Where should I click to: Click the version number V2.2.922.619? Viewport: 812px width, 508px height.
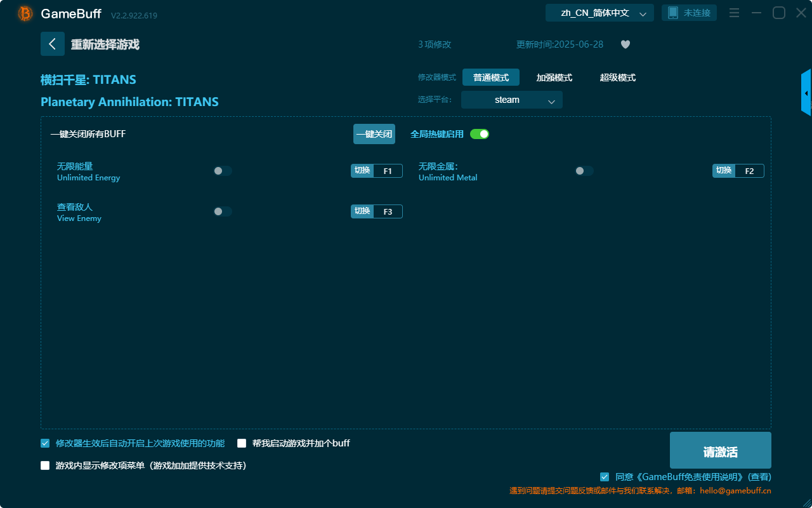[x=134, y=15]
